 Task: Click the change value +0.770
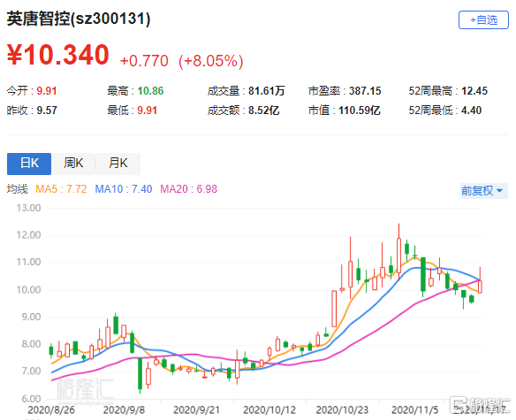coord(144,61)
